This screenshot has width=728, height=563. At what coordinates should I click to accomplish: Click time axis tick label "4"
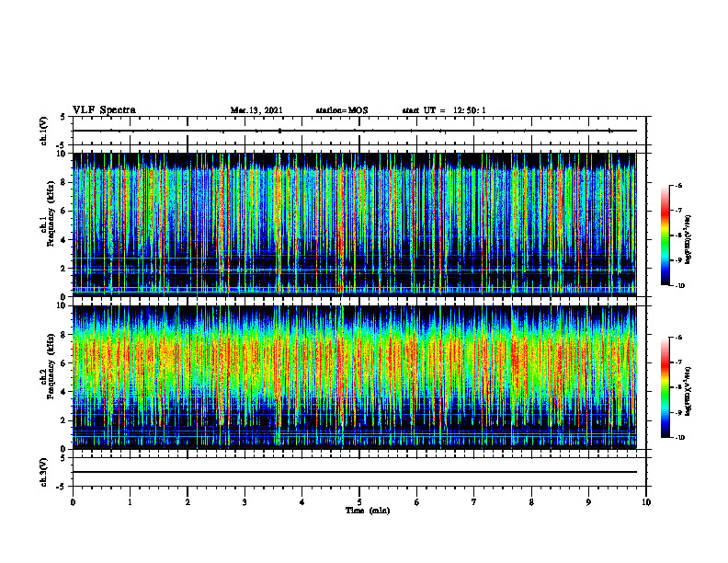pyautogui.click(x=302, y=502)
